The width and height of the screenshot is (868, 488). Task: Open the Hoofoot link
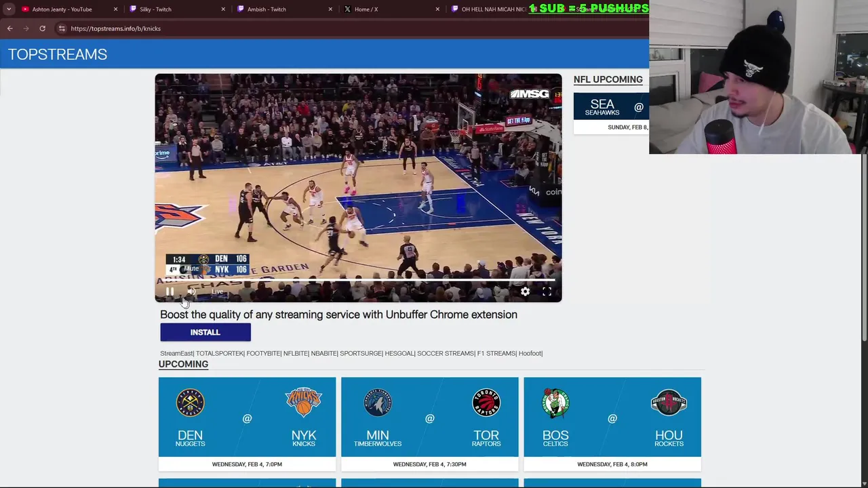click(530, 353)
